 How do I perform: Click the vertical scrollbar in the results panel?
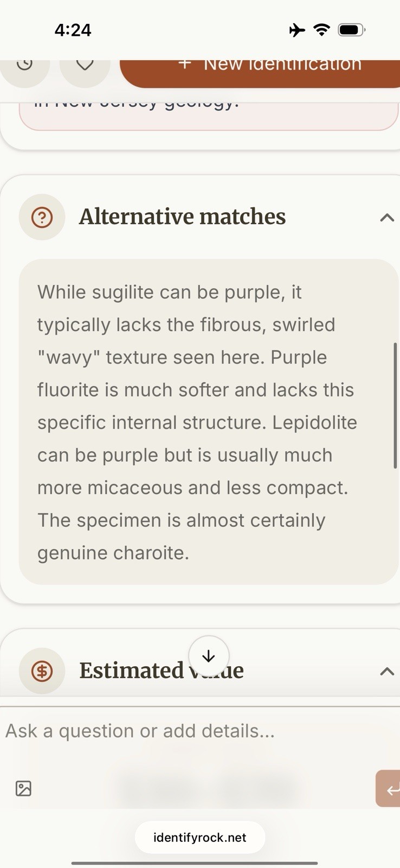point(395,405)
